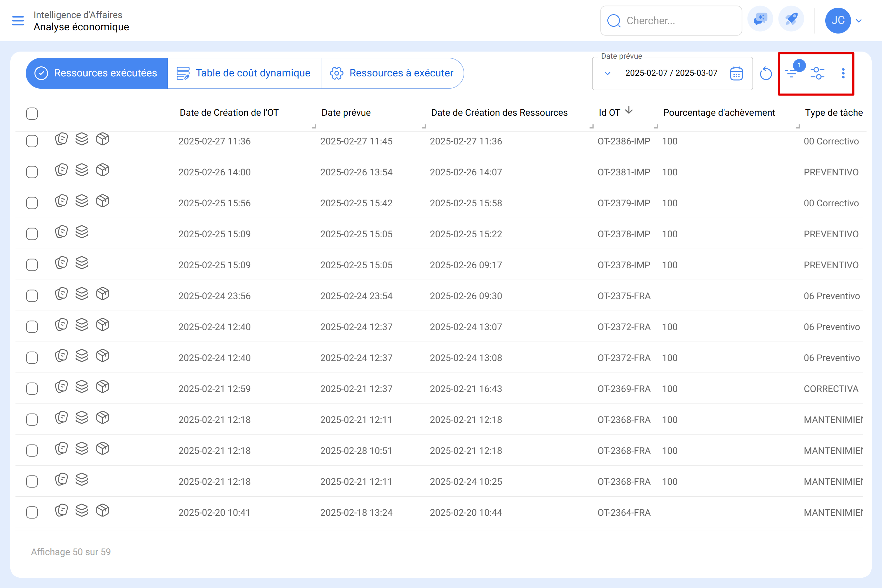Open the calendar date picker icon
This screenshot has width=882, height=588.
coord(736,73)
